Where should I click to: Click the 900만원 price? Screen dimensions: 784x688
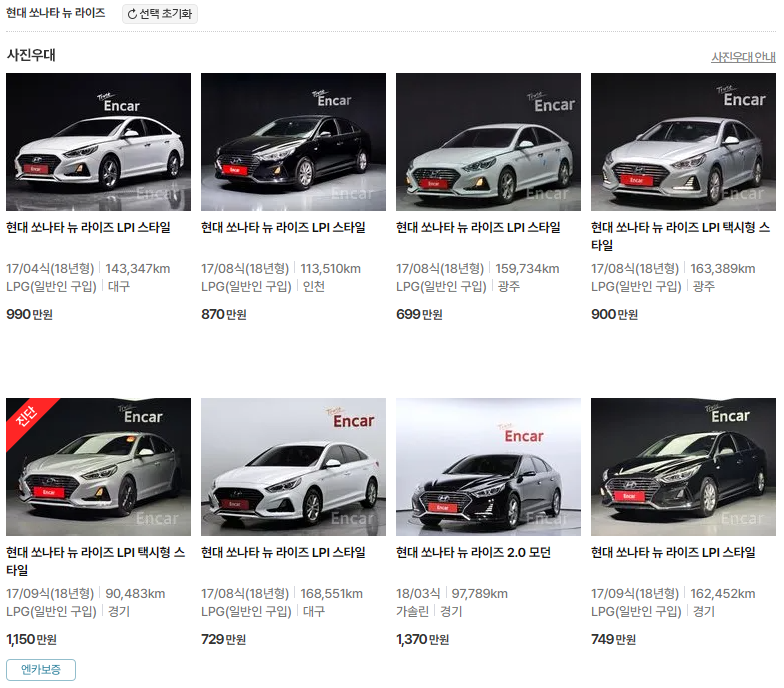click(614, 314)
